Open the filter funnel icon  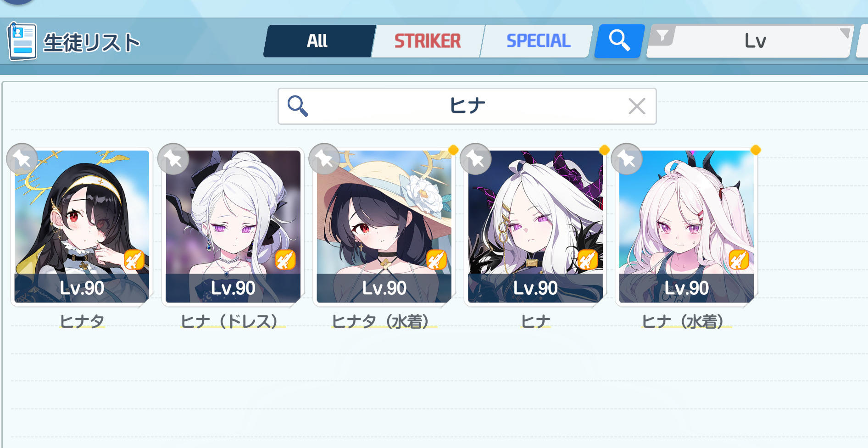[x=662, y=35]
